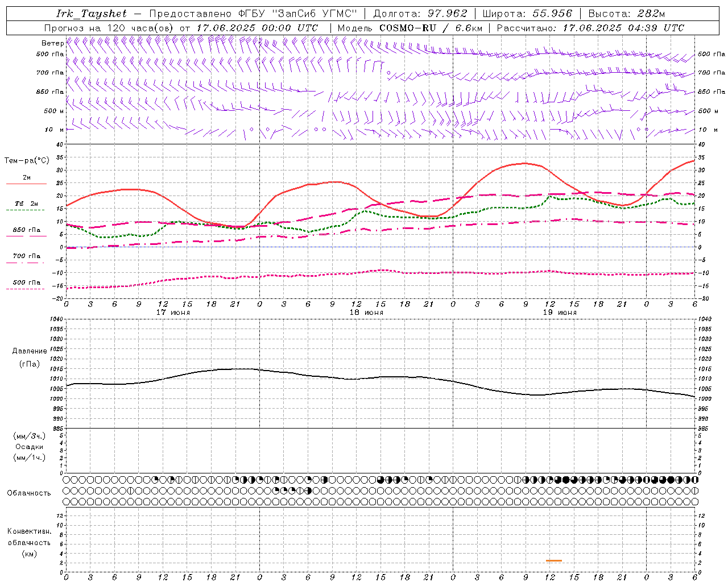Click the Td 2м legend label
728x582 pixels.
tap(26, 203)
